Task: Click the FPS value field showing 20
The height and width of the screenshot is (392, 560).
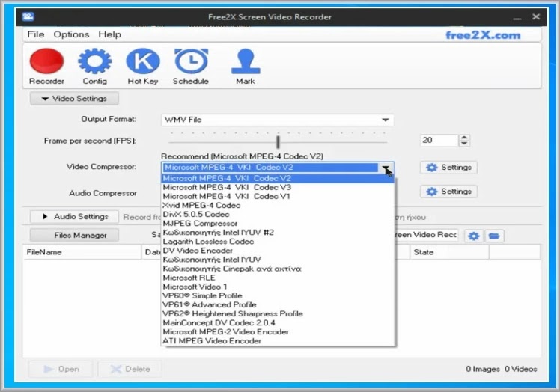Action: click(x=439, y=141)
